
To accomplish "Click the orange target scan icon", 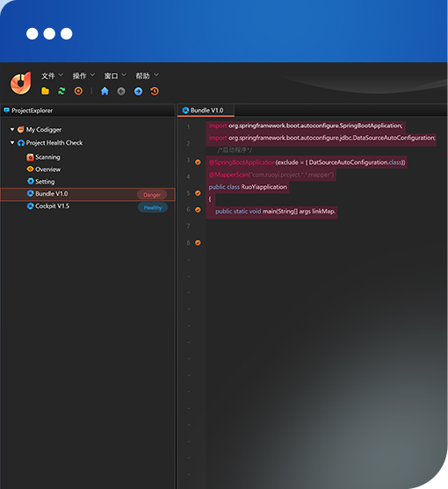I will pos(78,91).
